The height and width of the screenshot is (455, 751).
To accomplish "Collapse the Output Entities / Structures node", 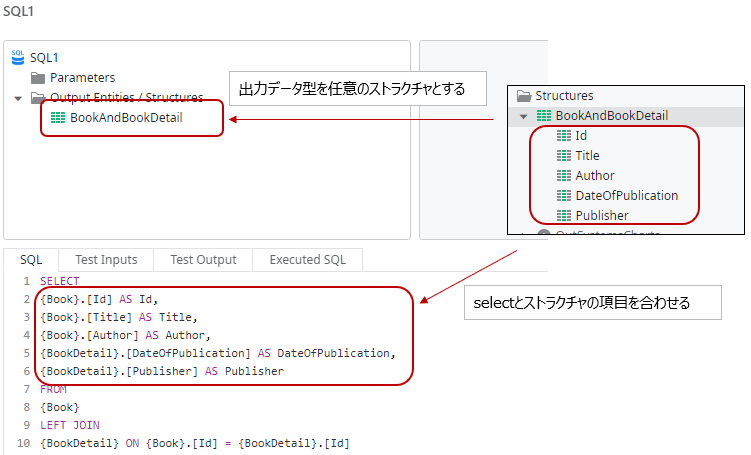I will [18, 99].
